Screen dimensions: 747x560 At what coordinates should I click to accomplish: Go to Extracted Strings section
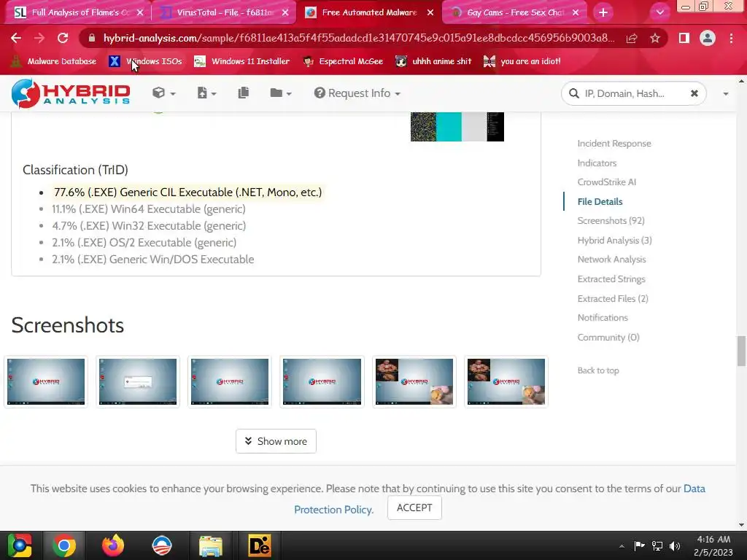[611, 279]
